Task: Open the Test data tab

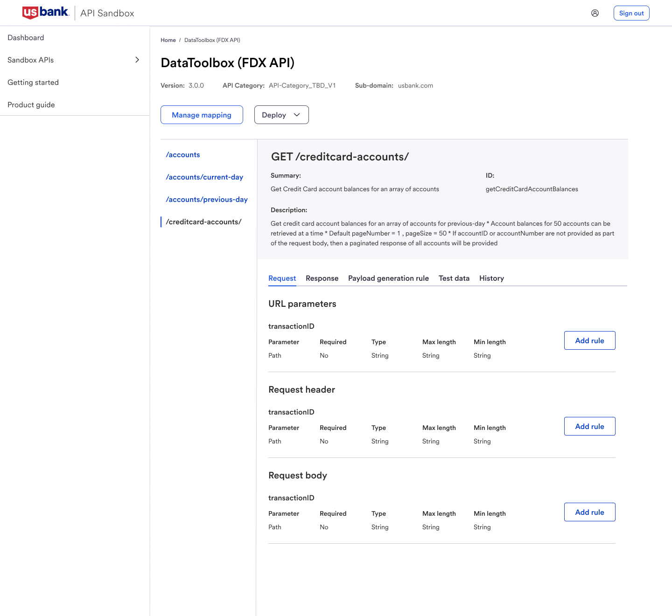Action: point(454,278)
